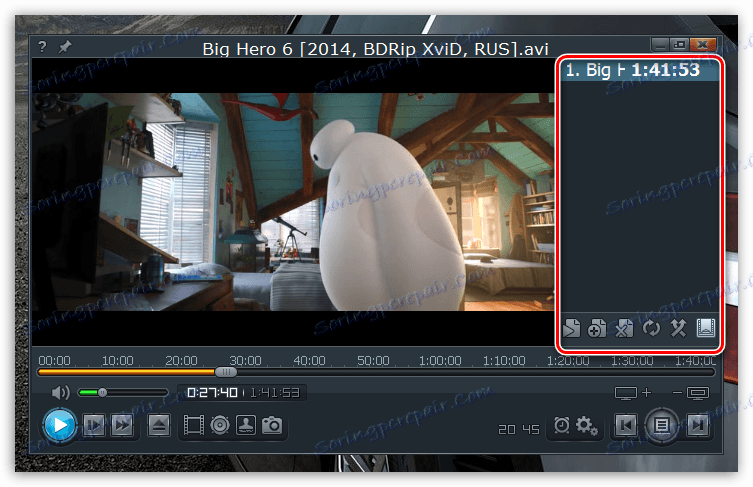
Task: Click the Big Hero 6 title bar text
Action: [376, 49]
